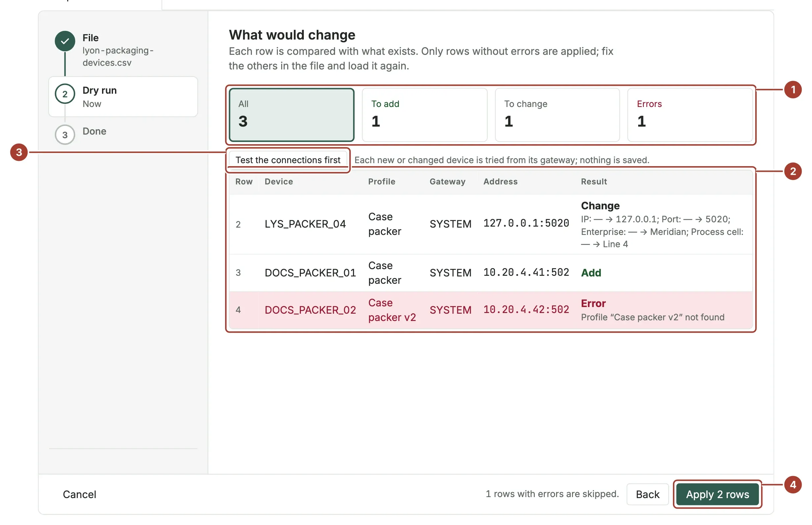Open the Dry run step in sidebar
Screen dimensions: 812x525
pyautogui.click(x=123, y=97)
